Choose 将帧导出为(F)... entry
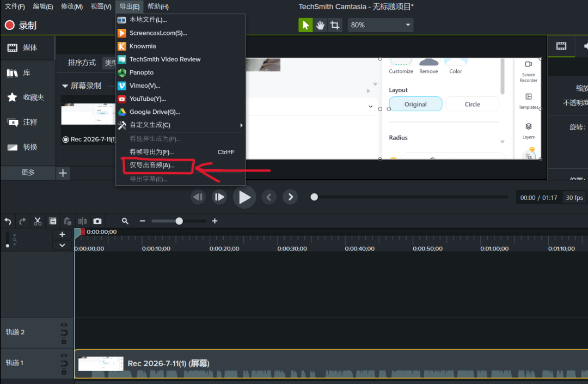 click(181, 152)
